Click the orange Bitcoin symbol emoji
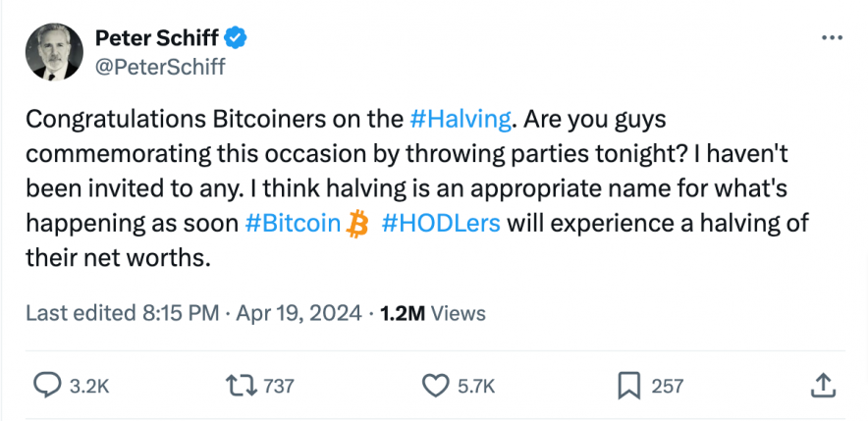The width and height of the screenshot is (868, 421). tap(357, 224)
